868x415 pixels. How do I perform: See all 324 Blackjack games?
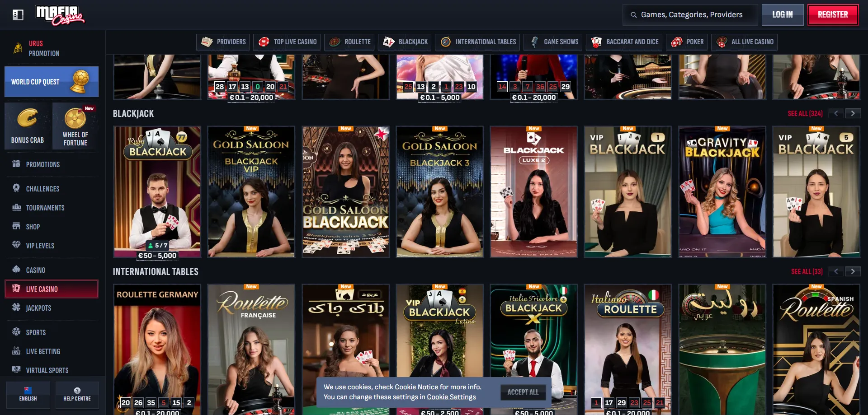tap(805, 113)
